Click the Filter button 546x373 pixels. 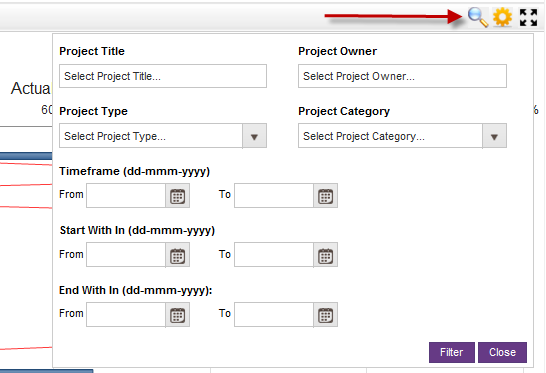[452, 352]
